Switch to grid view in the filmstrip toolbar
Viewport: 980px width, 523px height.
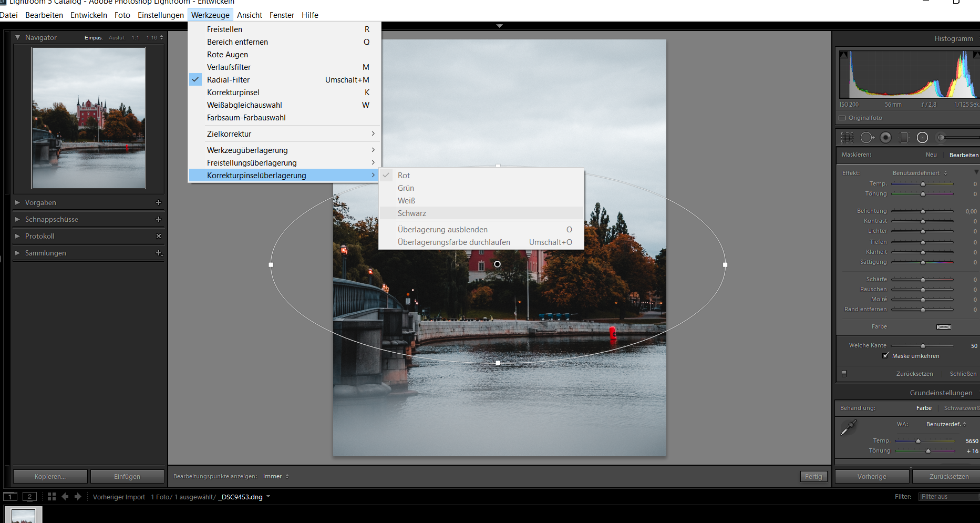click(x=51, y=496)
